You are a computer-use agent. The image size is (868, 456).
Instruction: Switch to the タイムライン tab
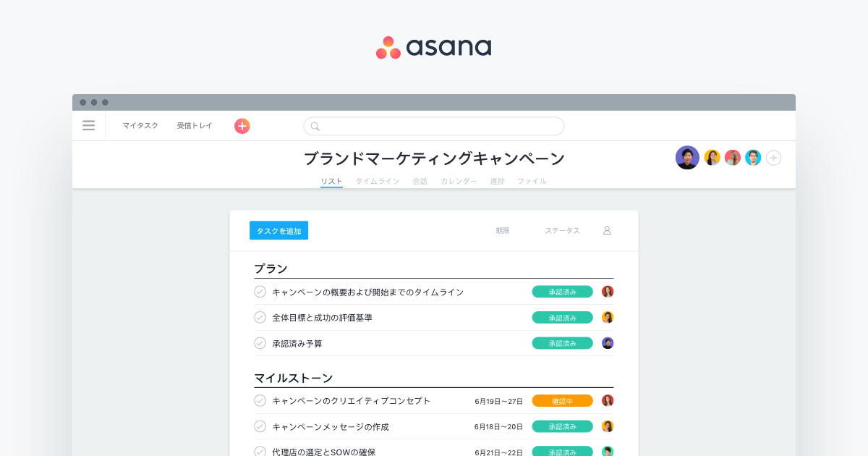point(377,181)
